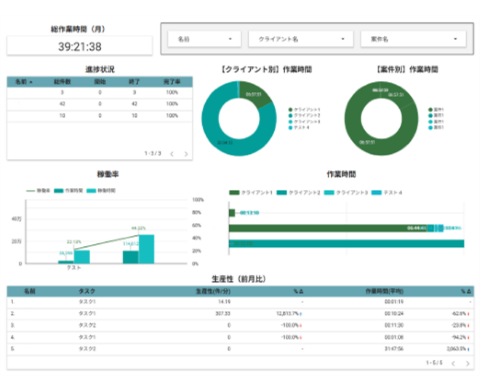Select the full-width teal bar in 作業時間
The height and width of the screenshot is (391, 480).
[347, 244]
